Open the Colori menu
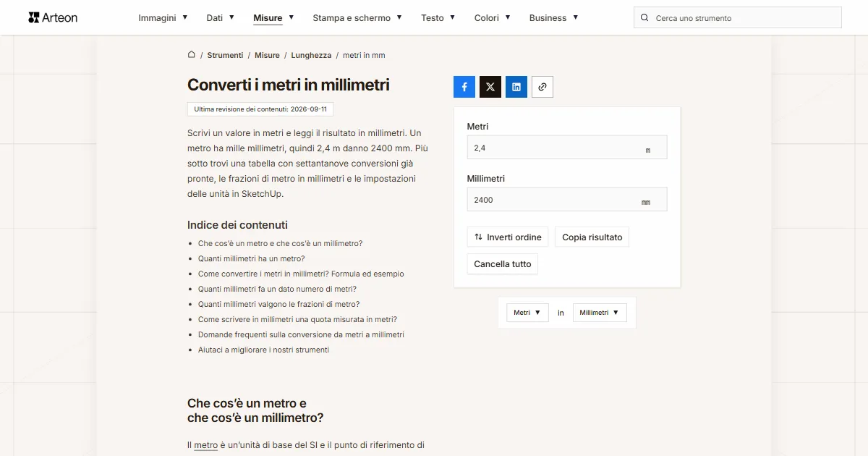Image resolution: width=868 pixels, height=456 pixels. click(493, 17)
